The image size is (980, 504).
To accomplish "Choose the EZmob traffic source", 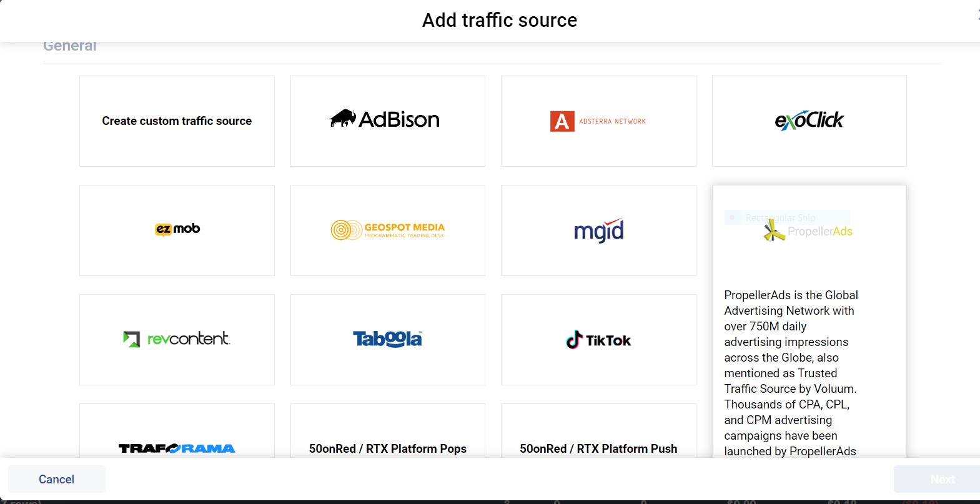I will click(177, 230).
